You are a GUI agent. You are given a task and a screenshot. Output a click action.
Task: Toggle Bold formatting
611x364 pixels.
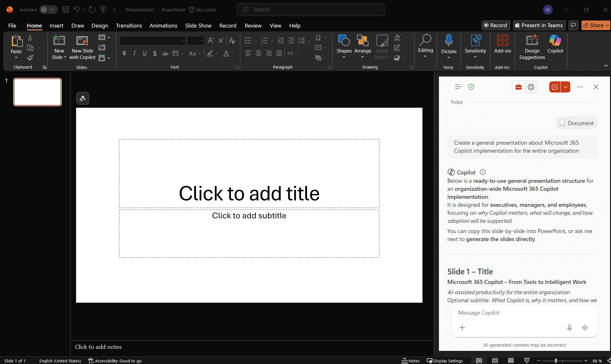pos(124,53)
